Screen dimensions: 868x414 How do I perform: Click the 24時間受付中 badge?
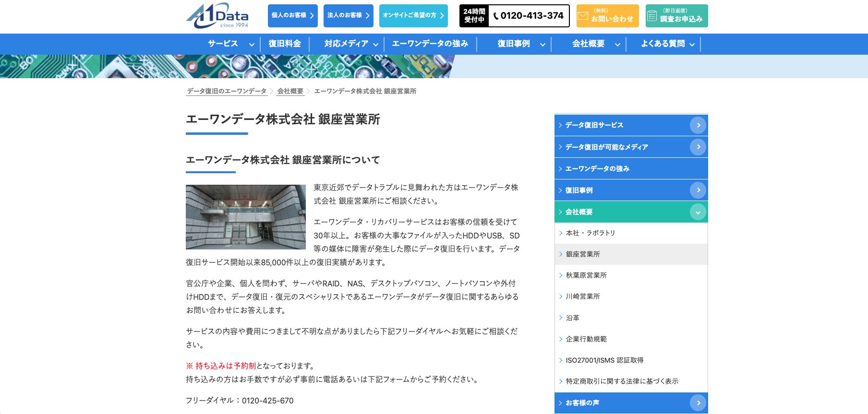(x=474, y=16)
